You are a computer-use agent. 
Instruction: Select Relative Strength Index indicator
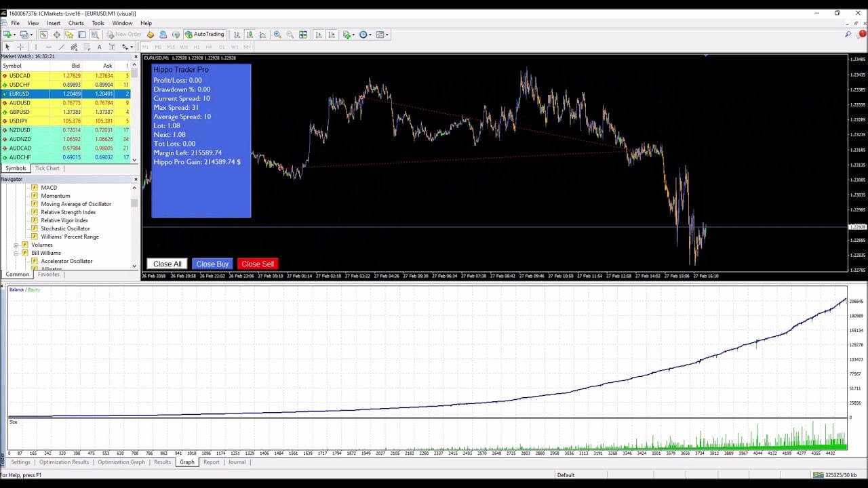pyautogui.click(x=68, y=212)
